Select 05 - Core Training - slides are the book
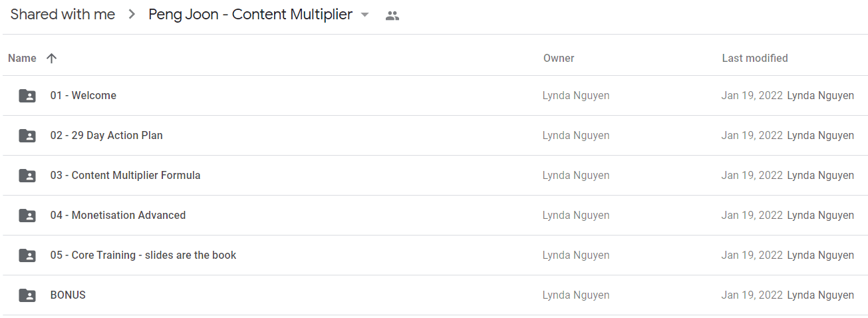868x318 pixels. click(x=143, y=255)
